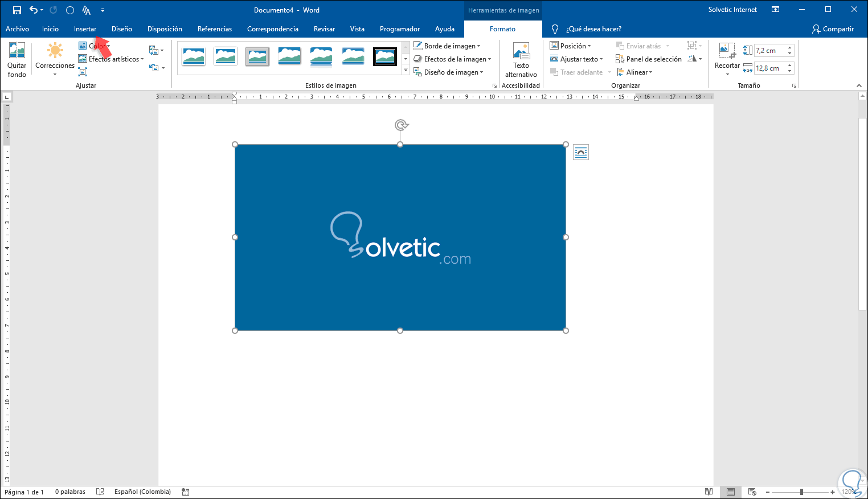Click the ¿Qué desea hacer? search box
This screenshot has width=868, height=499.
tap(593, 29)
